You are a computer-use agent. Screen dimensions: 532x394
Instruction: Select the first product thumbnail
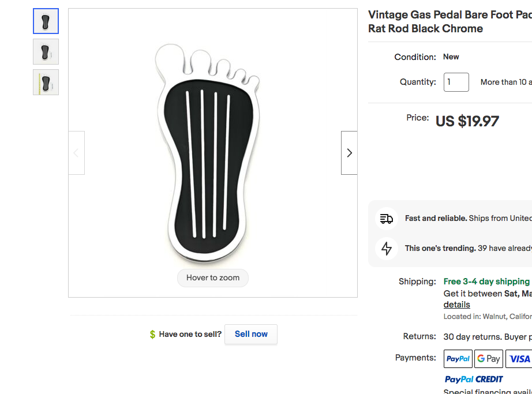(46, 21)
